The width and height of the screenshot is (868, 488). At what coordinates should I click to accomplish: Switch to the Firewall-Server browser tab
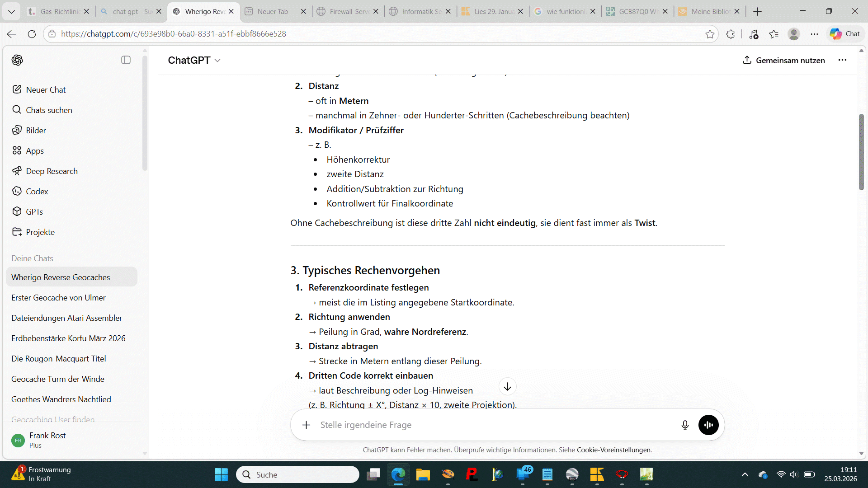click(x=347, y=11)
